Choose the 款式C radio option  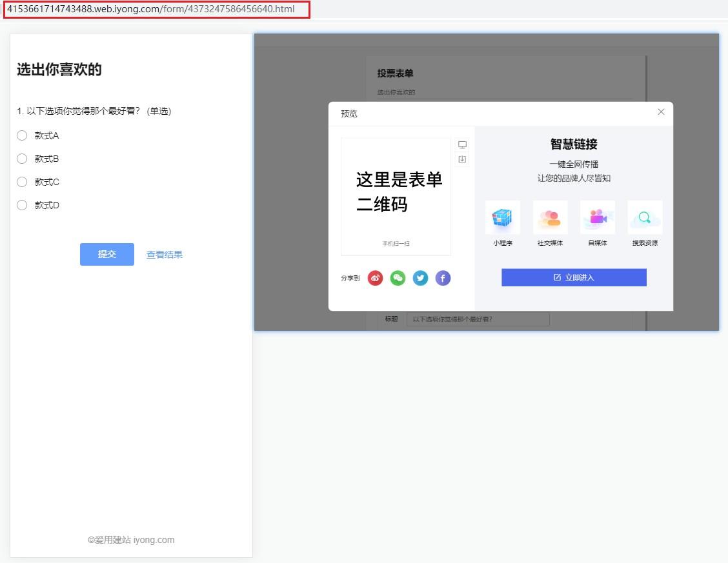pos(22,182)
